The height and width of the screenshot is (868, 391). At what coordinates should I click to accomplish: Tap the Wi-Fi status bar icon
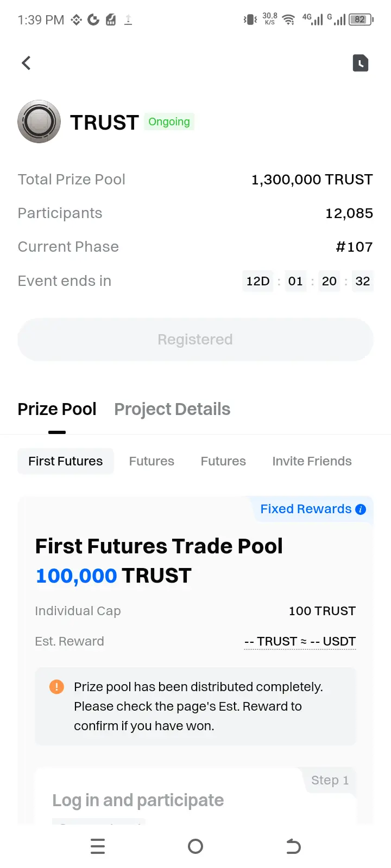click(289, 20)
